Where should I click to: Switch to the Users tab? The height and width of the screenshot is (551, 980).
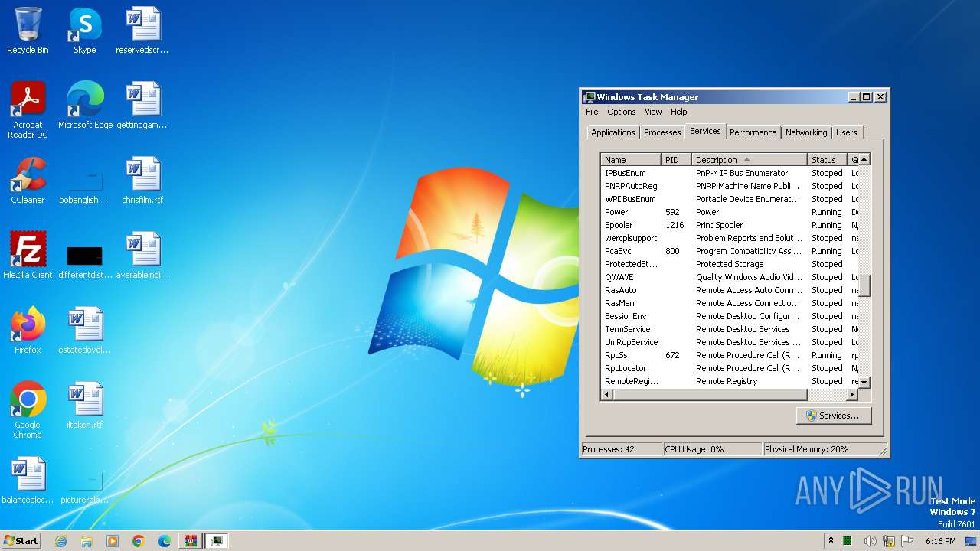pyautogui.click(x=847, y=132)
